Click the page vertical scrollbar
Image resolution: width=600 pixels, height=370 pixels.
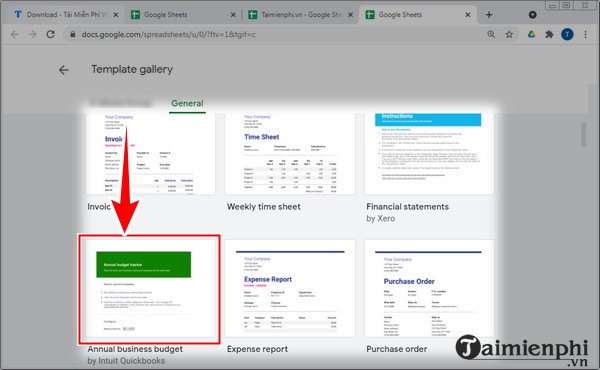click(x=584, y=134)
